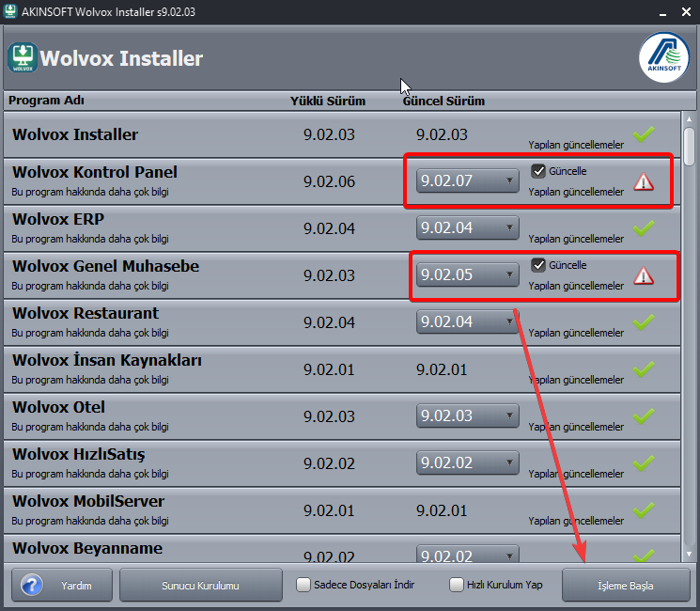
Task: Open Yapılan güncellemeler for Wolvox ERP
Action: (576, 239)
